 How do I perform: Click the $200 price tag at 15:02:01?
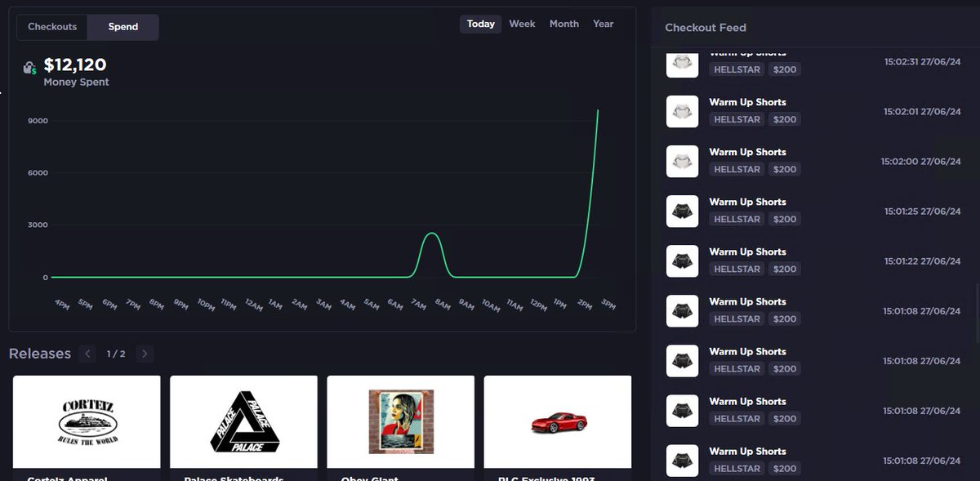(x=785, y=119)
